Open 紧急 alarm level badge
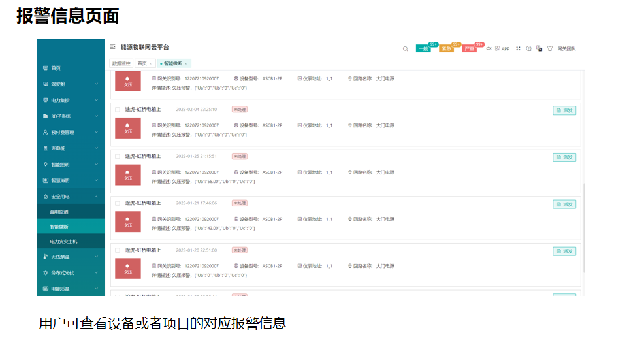The width and height of the screenshot is (644, 343). coord(447,49)
